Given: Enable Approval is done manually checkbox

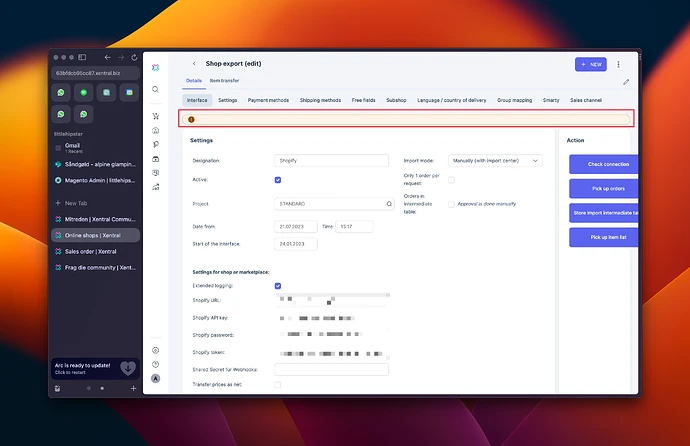Looking at the screenshot, I should point(451,204).
